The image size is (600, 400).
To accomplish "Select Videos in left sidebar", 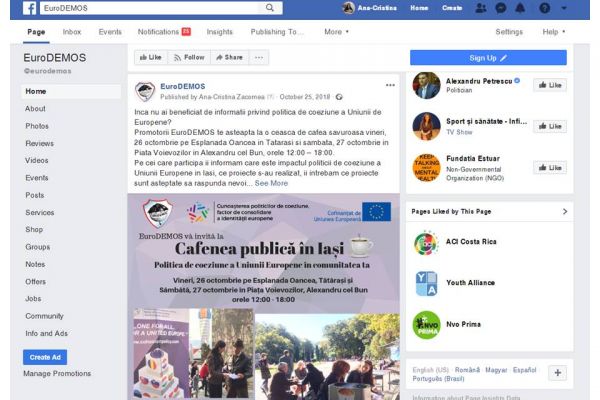I will tap(37, 160).
